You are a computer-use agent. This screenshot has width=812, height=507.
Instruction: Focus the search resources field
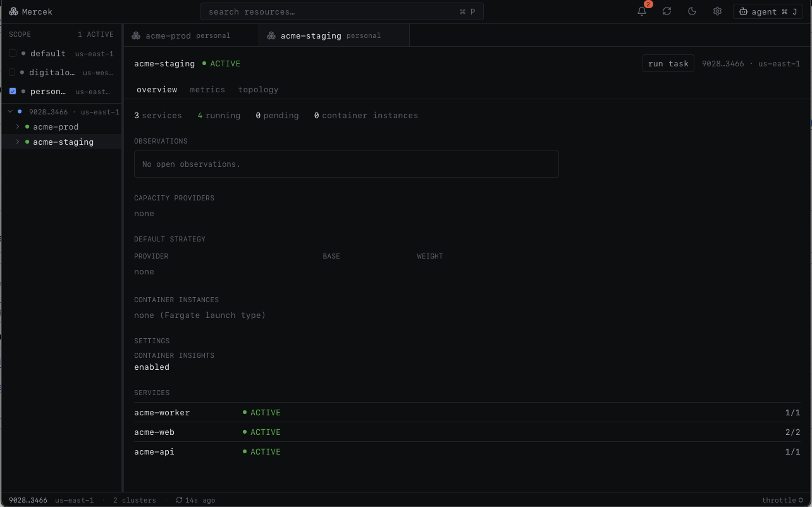click(x=342, y=11)
